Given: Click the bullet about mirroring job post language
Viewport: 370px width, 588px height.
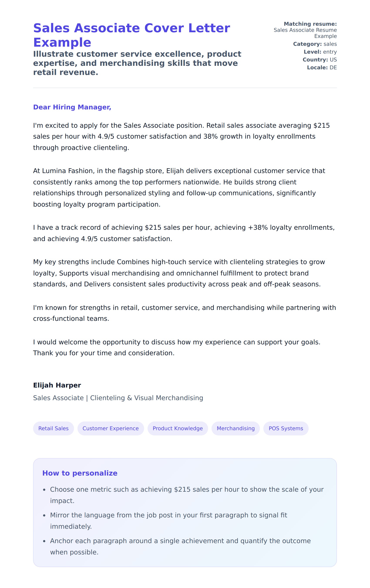Looking at the screenshot, I should (168, 521).
